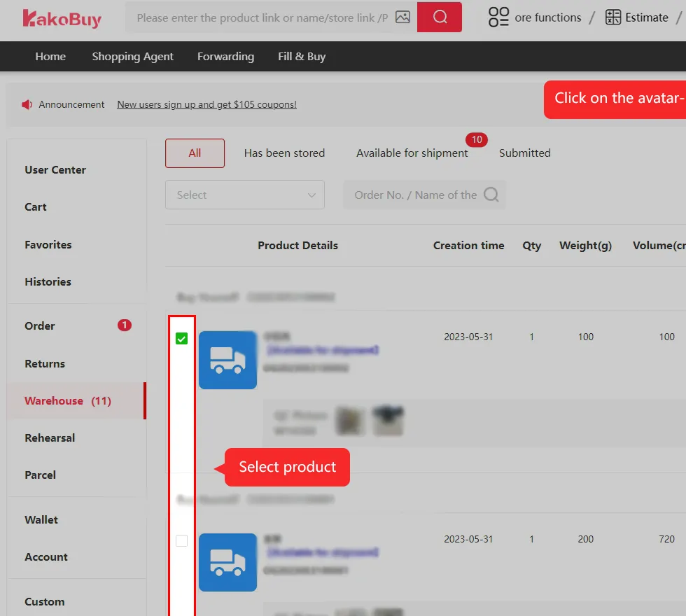
Task: Open Parcel in sidebar
Action: [x=41, y=475]
